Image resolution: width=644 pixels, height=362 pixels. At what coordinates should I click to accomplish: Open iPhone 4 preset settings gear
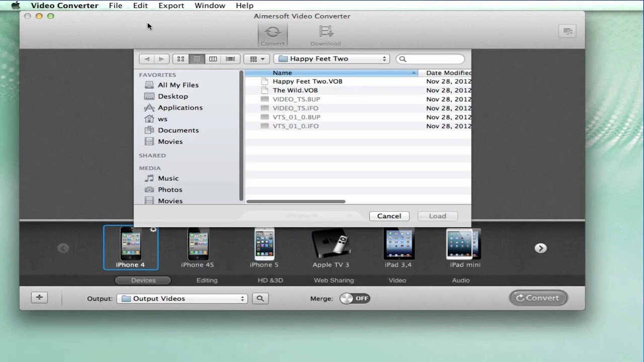[x=153, y=230]
